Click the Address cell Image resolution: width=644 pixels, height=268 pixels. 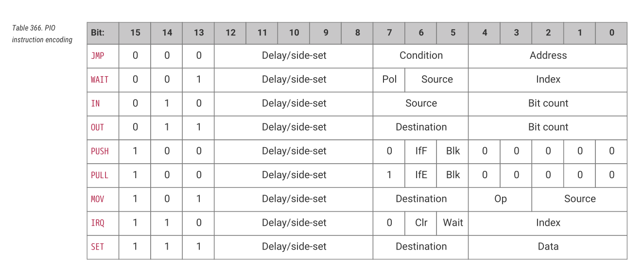click(548, 55)
